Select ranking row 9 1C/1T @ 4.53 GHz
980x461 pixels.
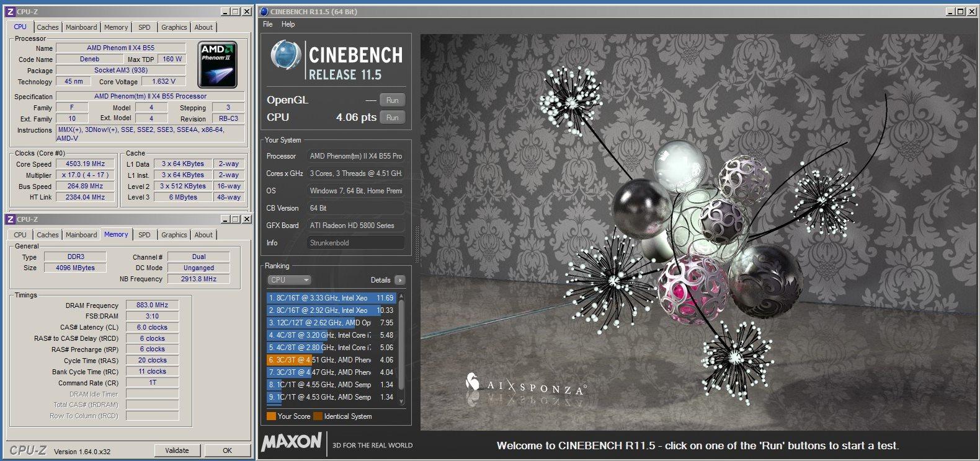coord(331,397)
